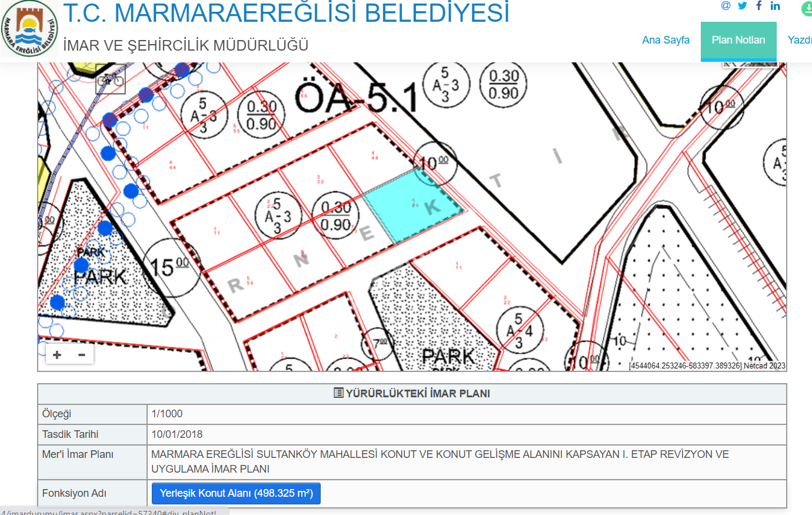This screenshot has height=515, width=812.
Task: Click the Yürürlükteki İmar Planı table header
Action: [x=412, y=394]
